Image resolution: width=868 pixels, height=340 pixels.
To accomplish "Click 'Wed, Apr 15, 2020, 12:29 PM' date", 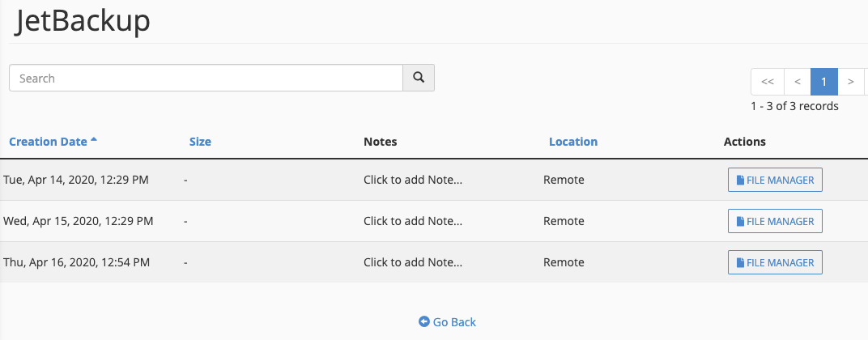I will point(78,221).
